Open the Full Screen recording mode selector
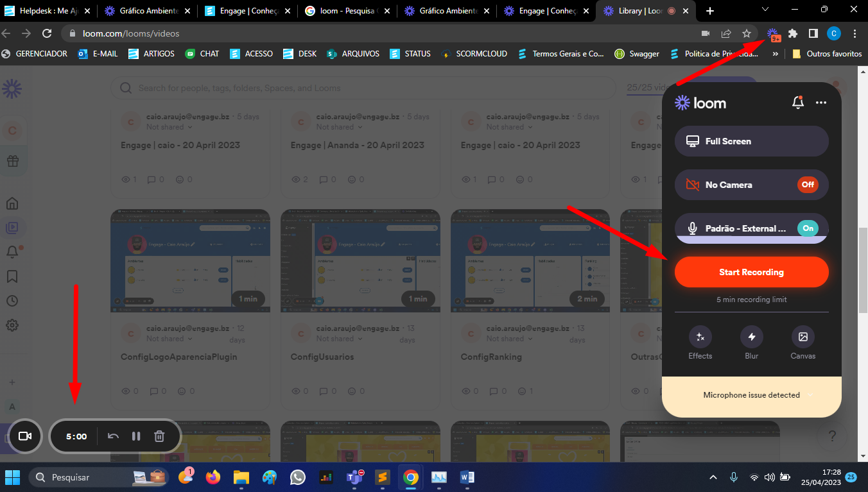 tap(751, 141)
